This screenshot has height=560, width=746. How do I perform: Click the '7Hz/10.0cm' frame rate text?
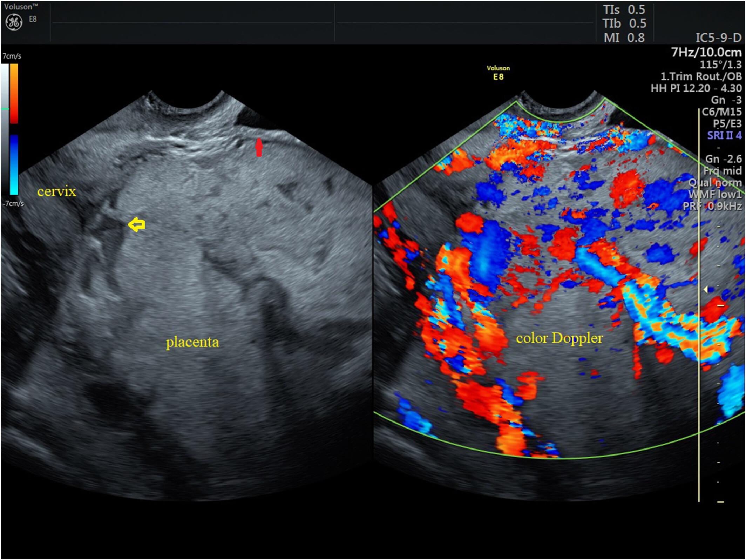tap(706, 52)
